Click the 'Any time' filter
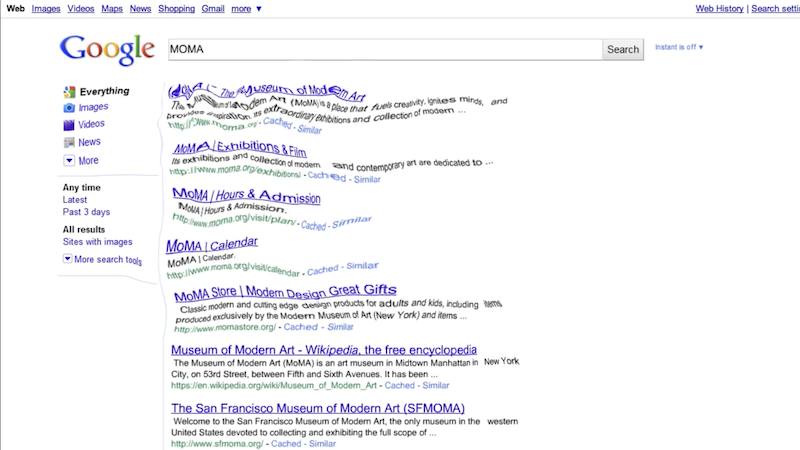 point(82,187)
